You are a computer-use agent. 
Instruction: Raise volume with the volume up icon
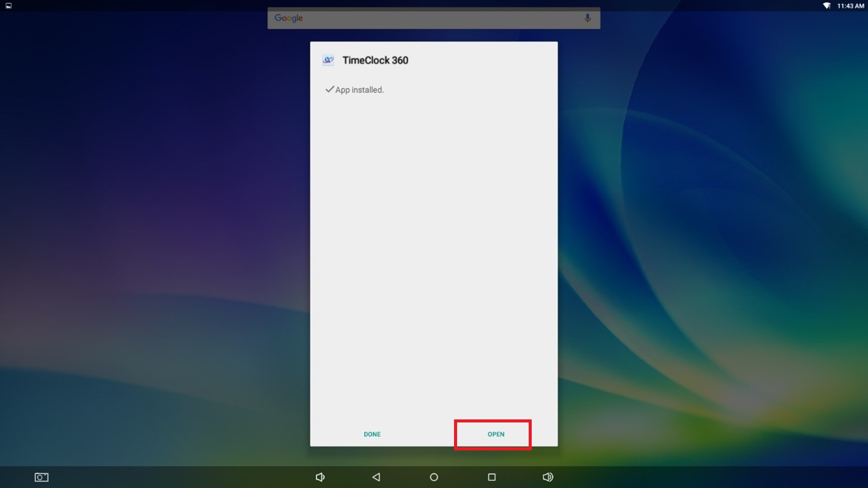(548, 477)
